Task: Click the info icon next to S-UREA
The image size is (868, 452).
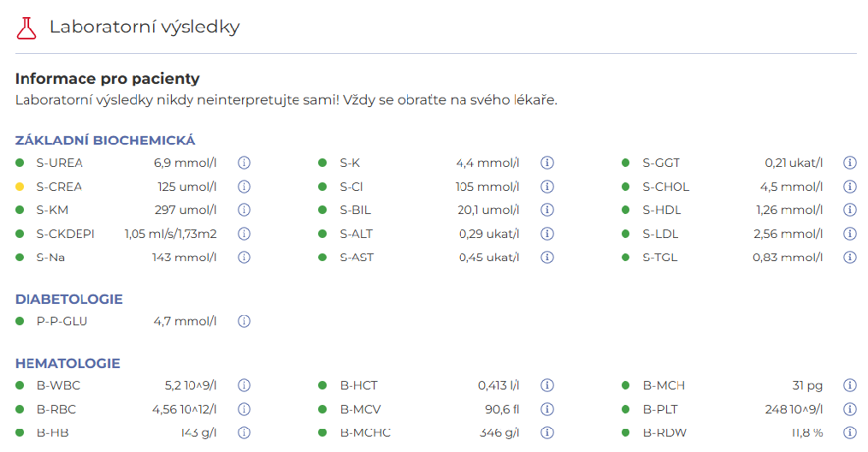Action: click(x=244, y=163)
